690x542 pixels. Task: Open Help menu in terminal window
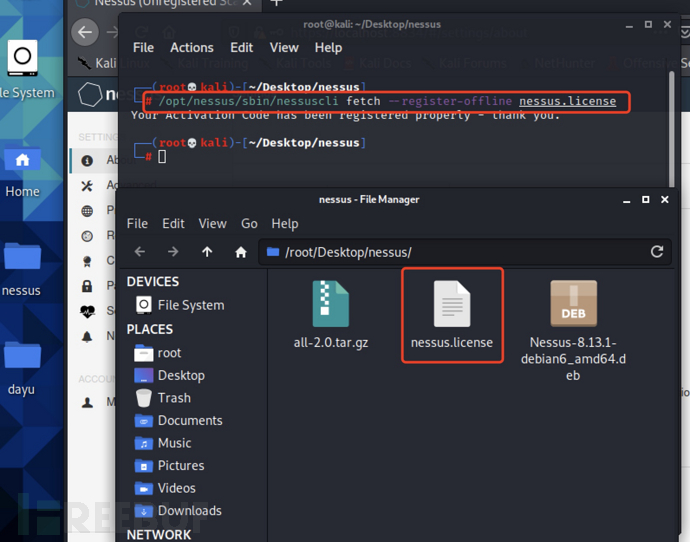click(x=328, y=48)
